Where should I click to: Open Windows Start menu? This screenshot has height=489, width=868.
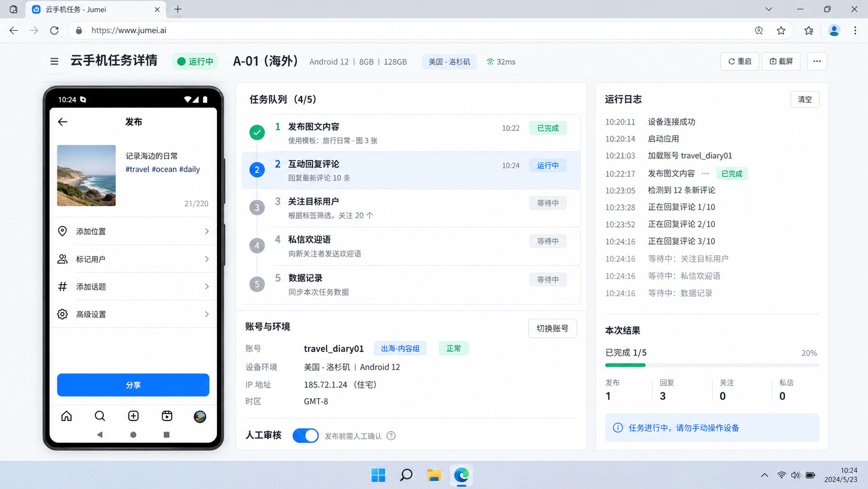tap(378, 475)
